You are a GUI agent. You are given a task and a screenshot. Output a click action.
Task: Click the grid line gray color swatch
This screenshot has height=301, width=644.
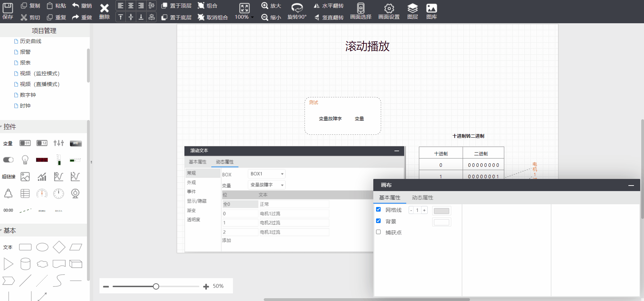(441, 211)
